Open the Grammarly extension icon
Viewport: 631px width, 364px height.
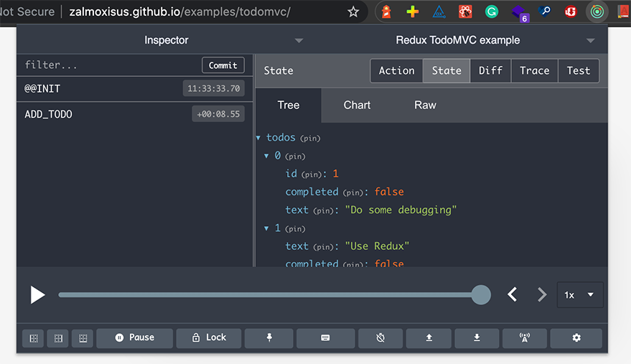(x=491, y=11)
